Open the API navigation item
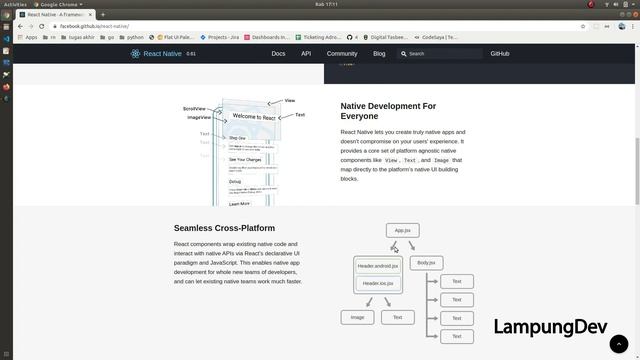The width and height of the screenshot is (640, 360). click(x=306, y=53)
